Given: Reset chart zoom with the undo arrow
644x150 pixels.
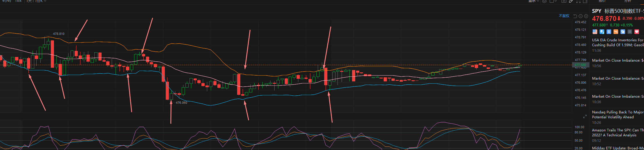Looking at the screenshot, I should coord(575,16).
